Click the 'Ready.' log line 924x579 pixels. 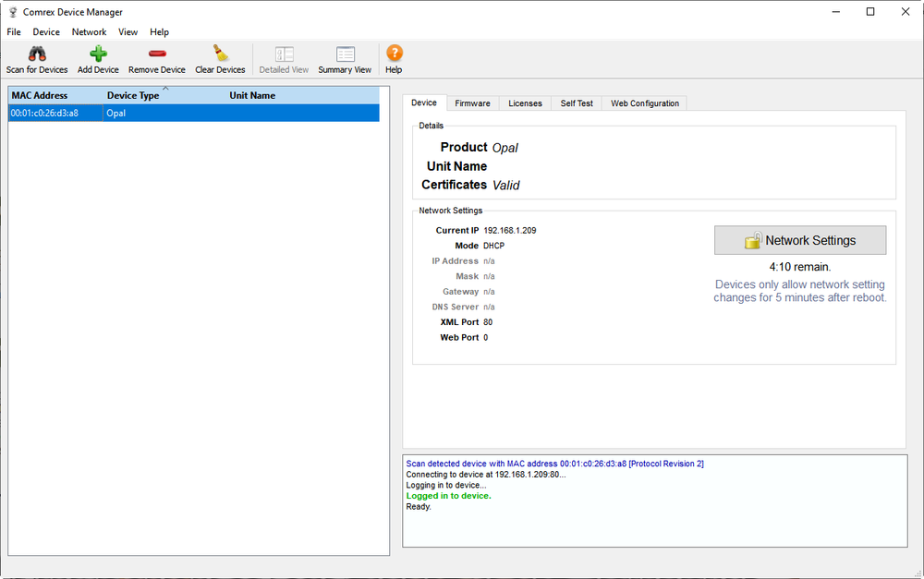click(419, 507)
